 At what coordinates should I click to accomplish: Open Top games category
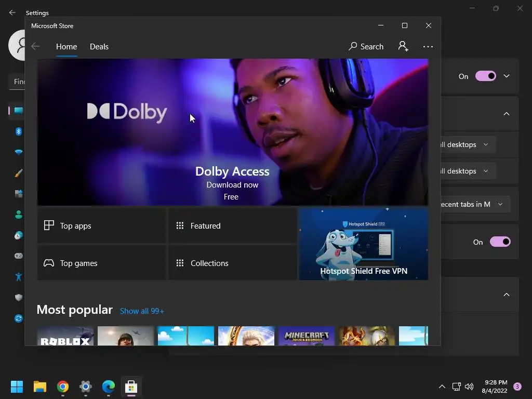pos(102,263)
